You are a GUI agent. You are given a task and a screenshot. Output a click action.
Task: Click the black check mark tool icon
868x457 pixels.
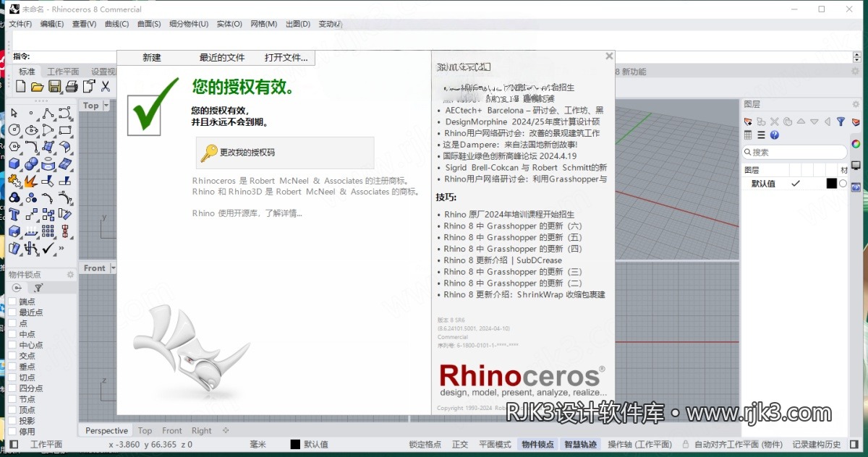point(48,247)
